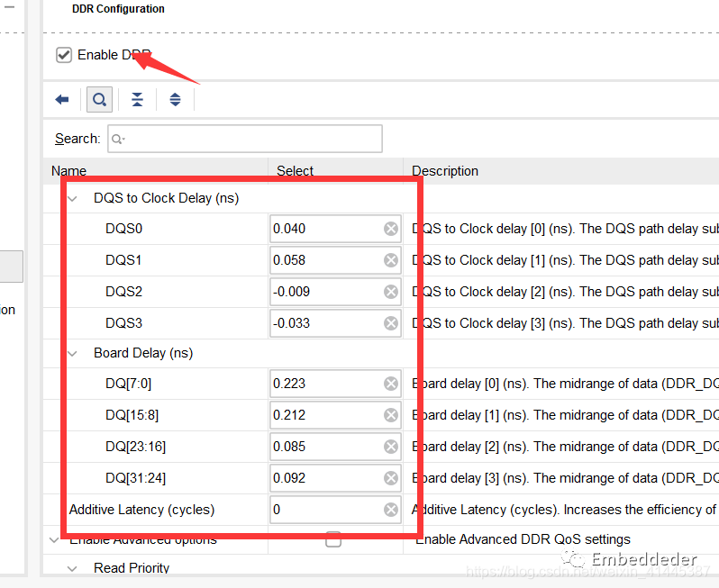The width and height of the screenshot is (719, 588).
Task: Click the Name column header
Action: point(69,171)
